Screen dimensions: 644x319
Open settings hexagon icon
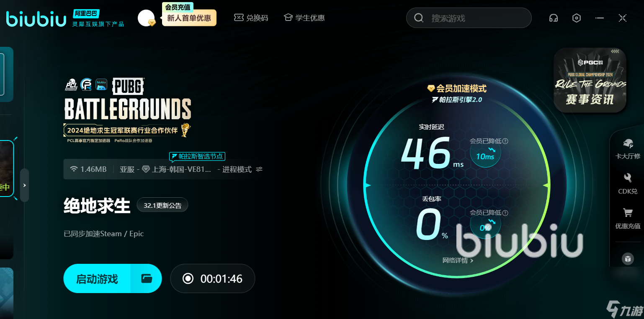577,18
